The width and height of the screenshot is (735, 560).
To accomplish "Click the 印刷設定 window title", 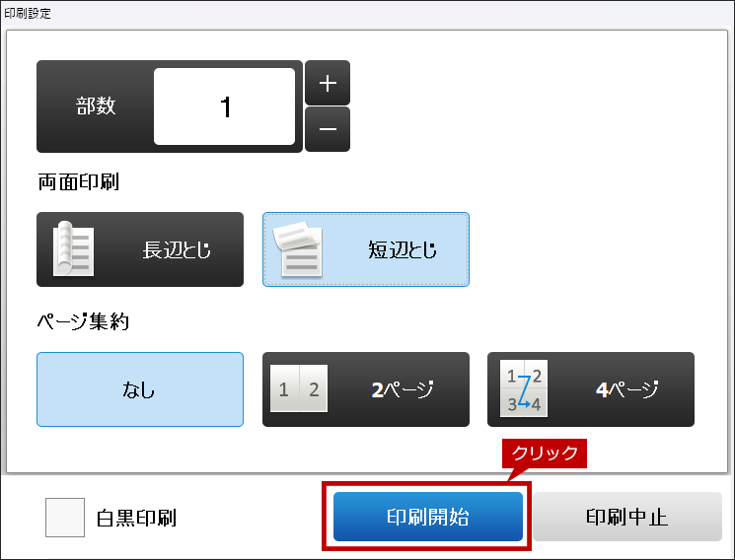I will tap(29, 14).
